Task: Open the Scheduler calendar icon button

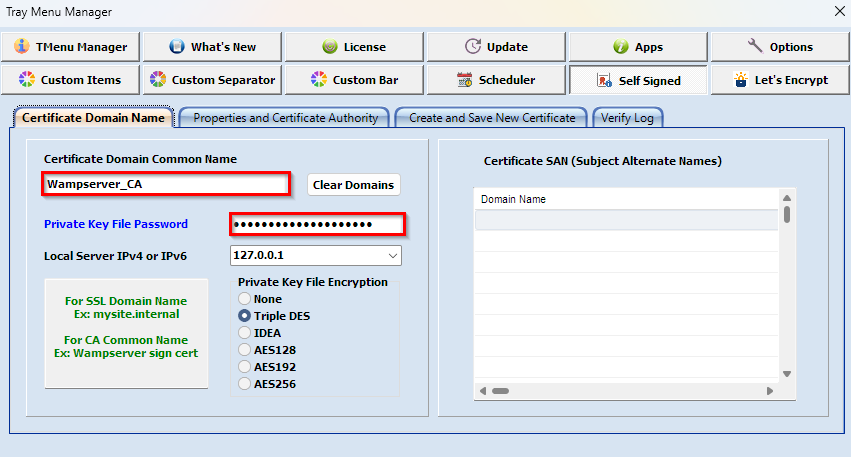Action: (496, 80)
